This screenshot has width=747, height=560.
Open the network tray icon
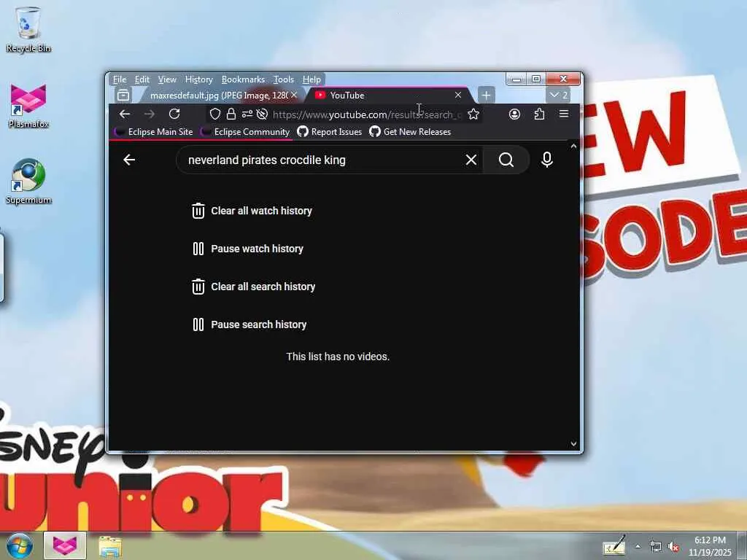tap(656, 547)
